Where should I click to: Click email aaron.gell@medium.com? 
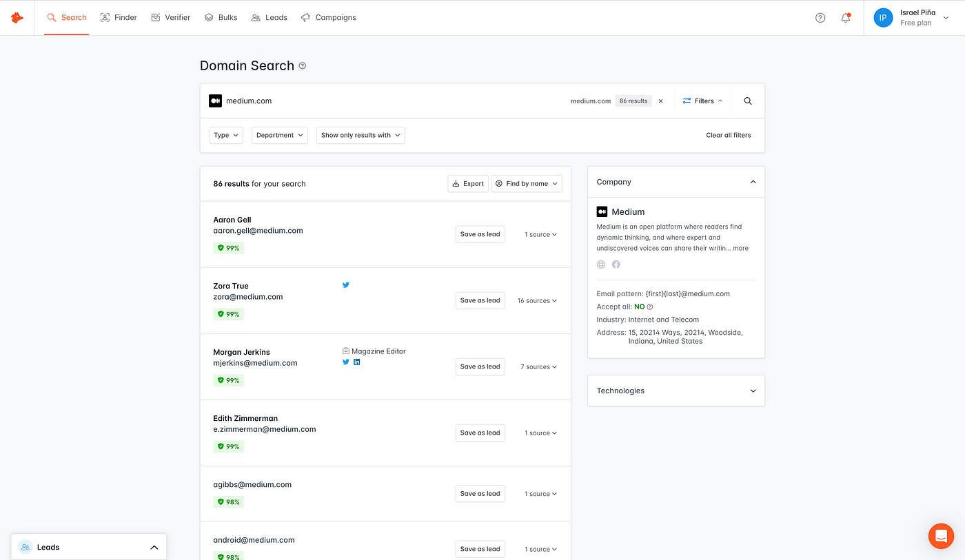coord(258,231)
